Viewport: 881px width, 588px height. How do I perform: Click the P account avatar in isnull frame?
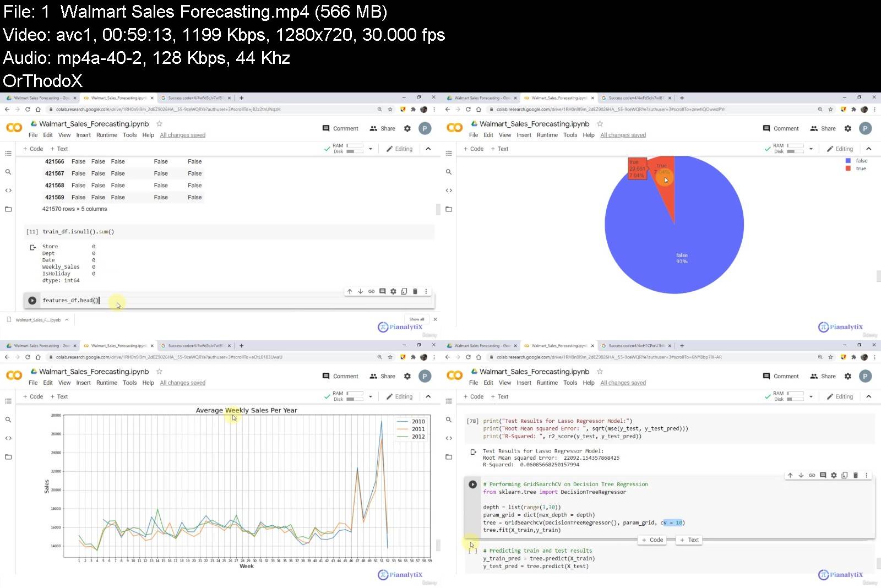click(x=425, y=128)
